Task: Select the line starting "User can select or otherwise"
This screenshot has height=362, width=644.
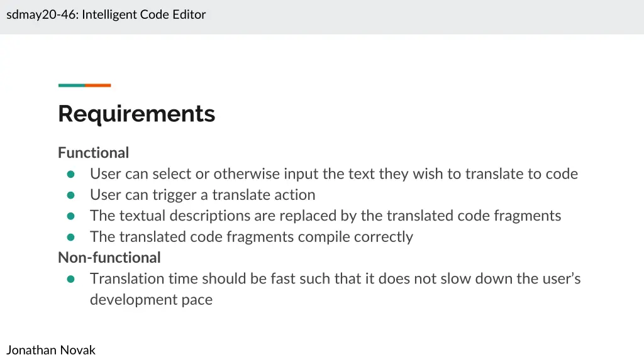Action: (333, 174)
